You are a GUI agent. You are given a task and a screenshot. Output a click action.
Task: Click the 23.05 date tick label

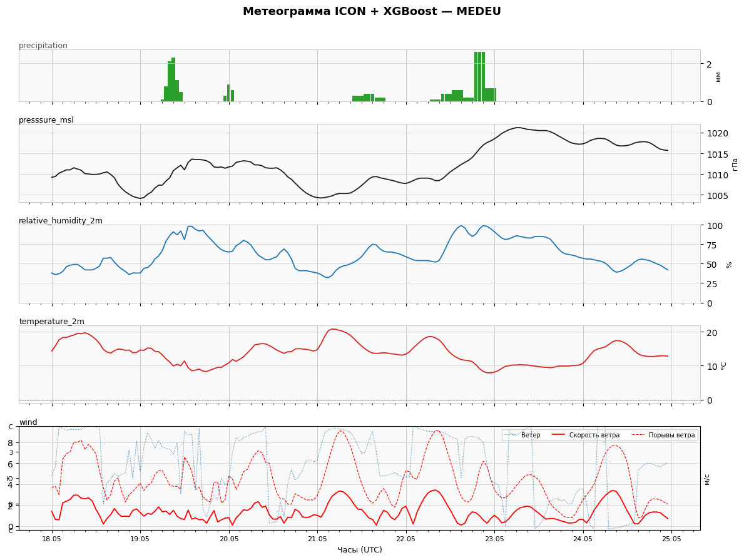[494, 539]
